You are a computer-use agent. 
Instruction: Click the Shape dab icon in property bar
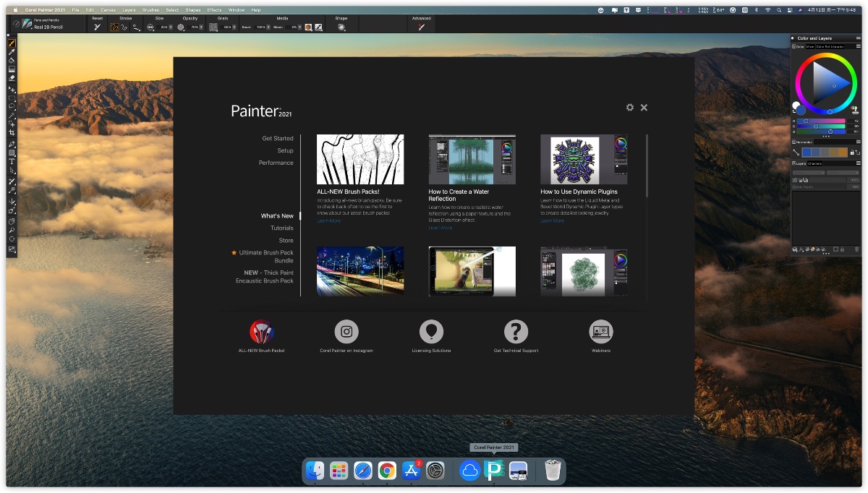point(341,27)
